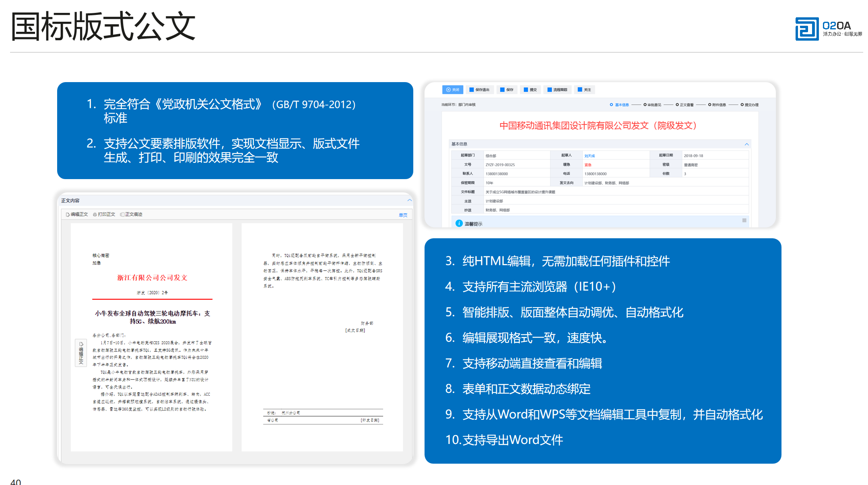Viewport: 868px width, 485px height.
Task: Click the 提交 submit toolbar button
Action: tap(530, 90)
